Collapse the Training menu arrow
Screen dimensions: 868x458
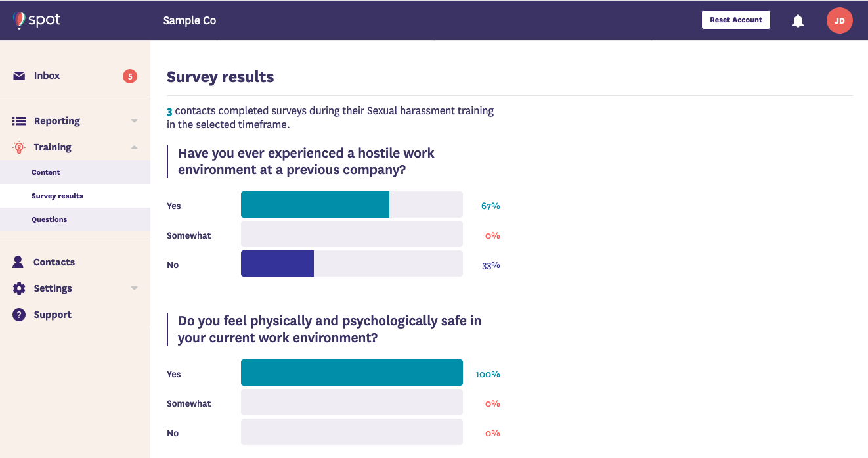pos(135,147)
